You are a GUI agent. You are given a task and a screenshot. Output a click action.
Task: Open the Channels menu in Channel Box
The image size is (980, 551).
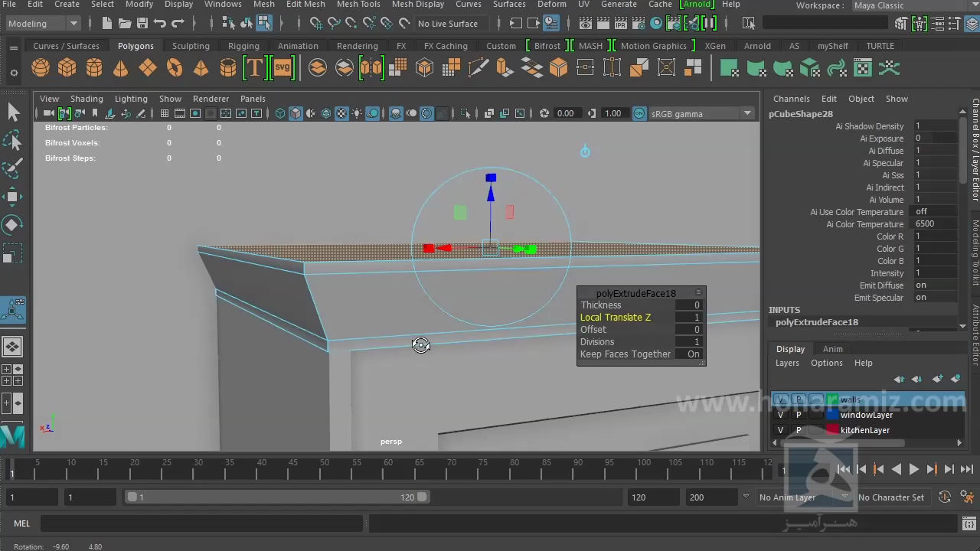(791, 99)
